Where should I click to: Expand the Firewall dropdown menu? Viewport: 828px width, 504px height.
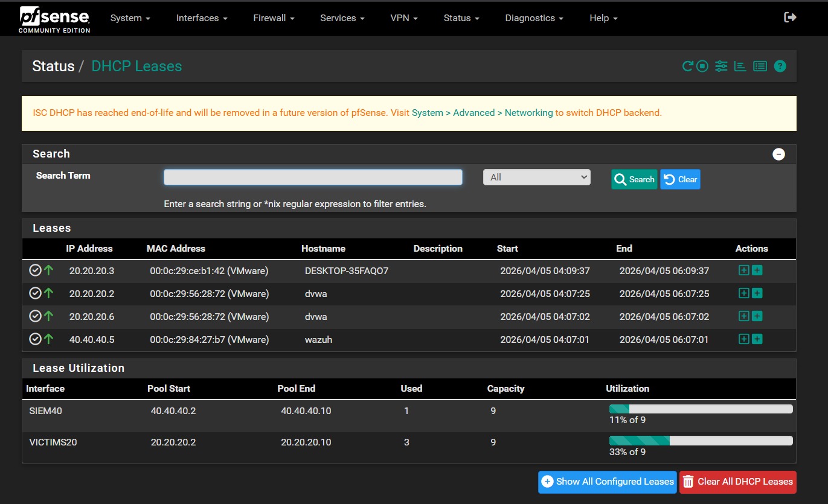point(274,18)
